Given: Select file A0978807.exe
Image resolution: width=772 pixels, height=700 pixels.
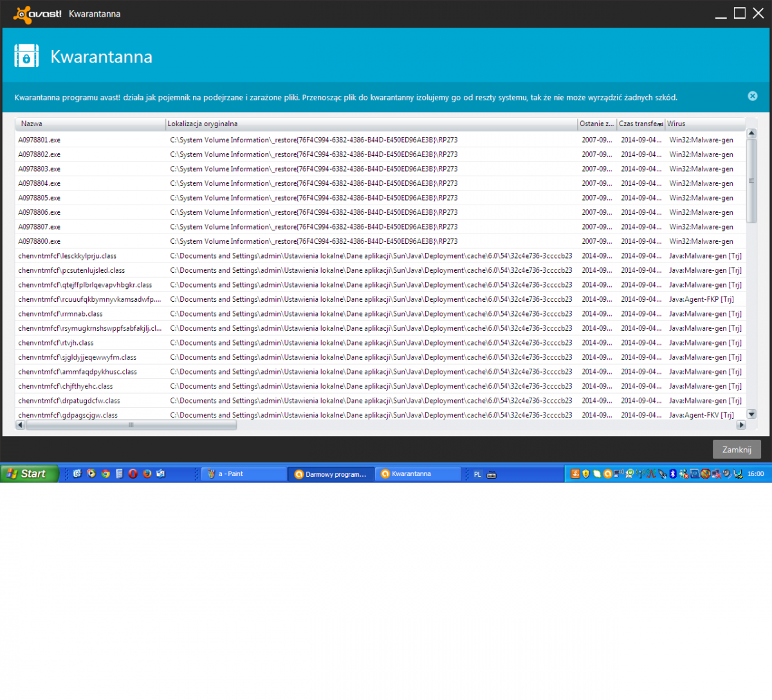Looking at the screenshot, I should (x=380, y=226).
